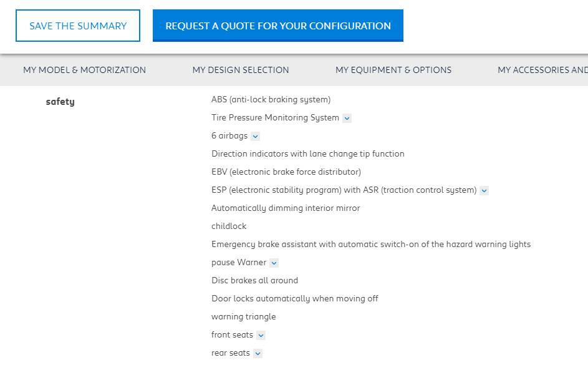Click the Tire Pressure Monitoring System text
This screenshot has height=365, width=588.
[x=275, y=117]
